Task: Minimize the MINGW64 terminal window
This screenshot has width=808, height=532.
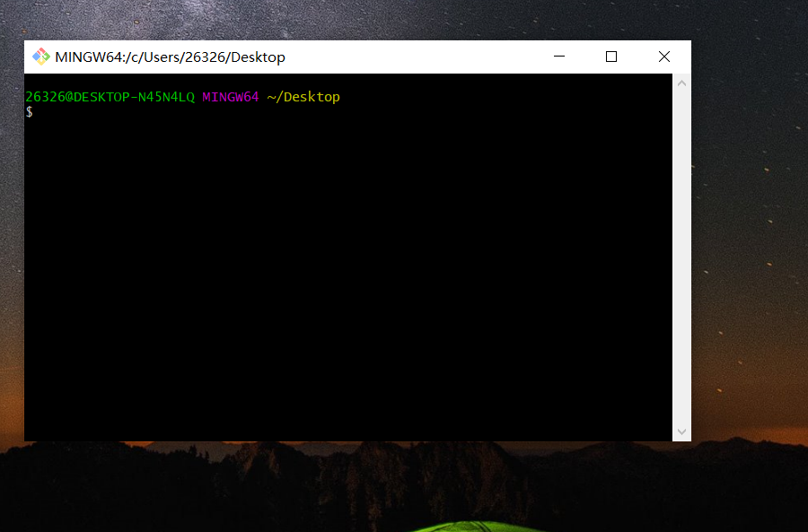Action: (559, 57)
